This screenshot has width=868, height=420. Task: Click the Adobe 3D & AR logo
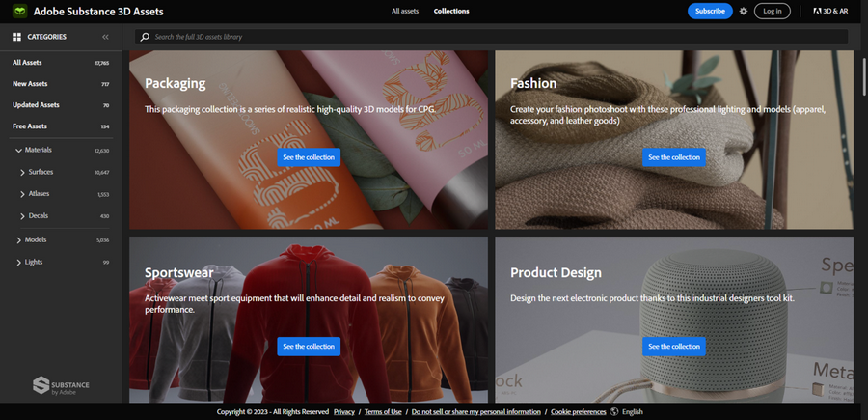pos(829,12)
